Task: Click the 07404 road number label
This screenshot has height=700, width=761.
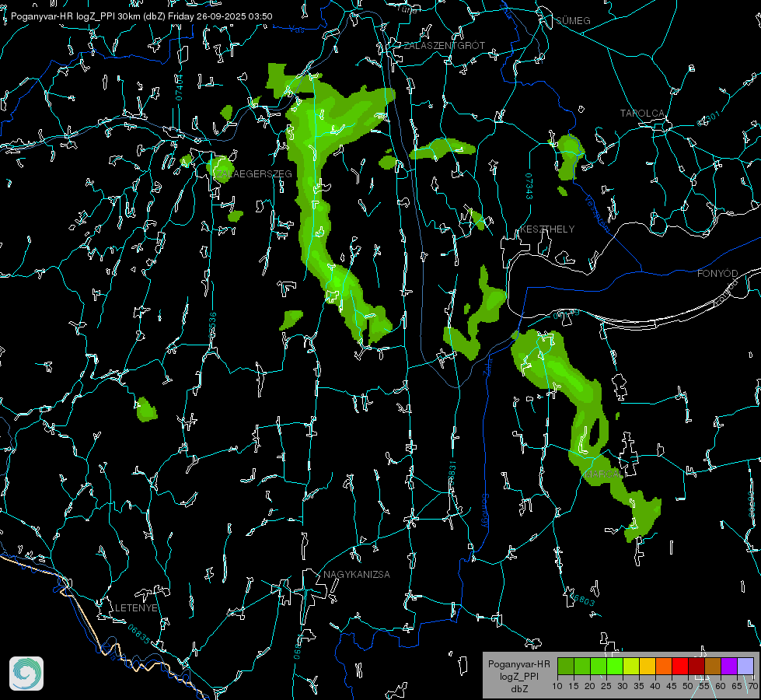Action: coord(180,88)
